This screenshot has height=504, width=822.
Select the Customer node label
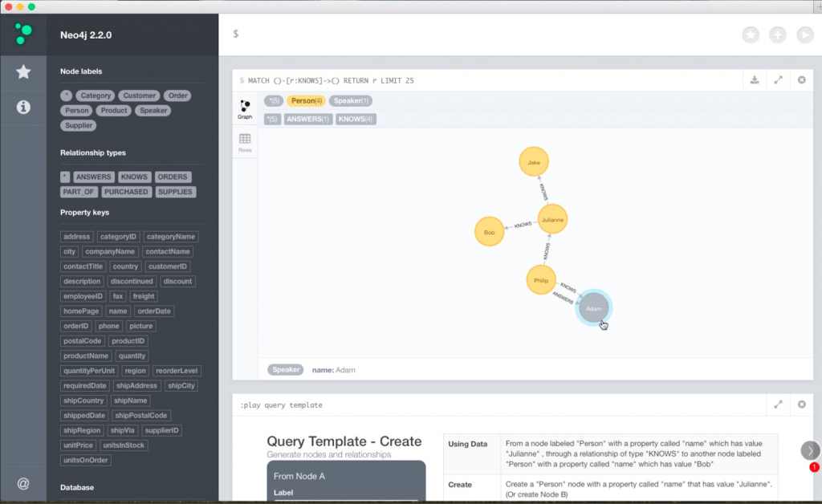click(139, 96)
